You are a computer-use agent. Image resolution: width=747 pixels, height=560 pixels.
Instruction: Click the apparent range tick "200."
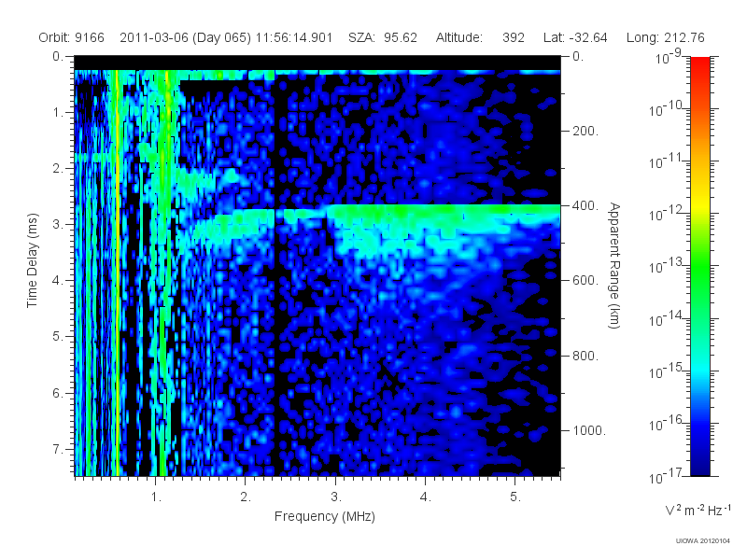(585, 131)
